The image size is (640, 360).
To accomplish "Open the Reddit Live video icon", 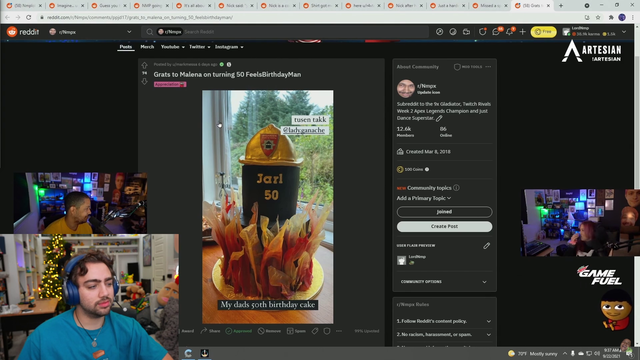I will (466, 32).
